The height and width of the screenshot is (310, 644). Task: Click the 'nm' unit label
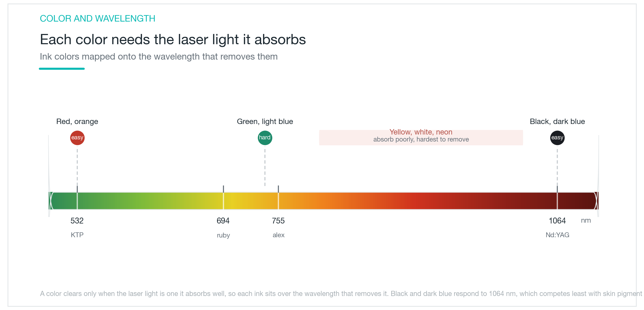586,221
